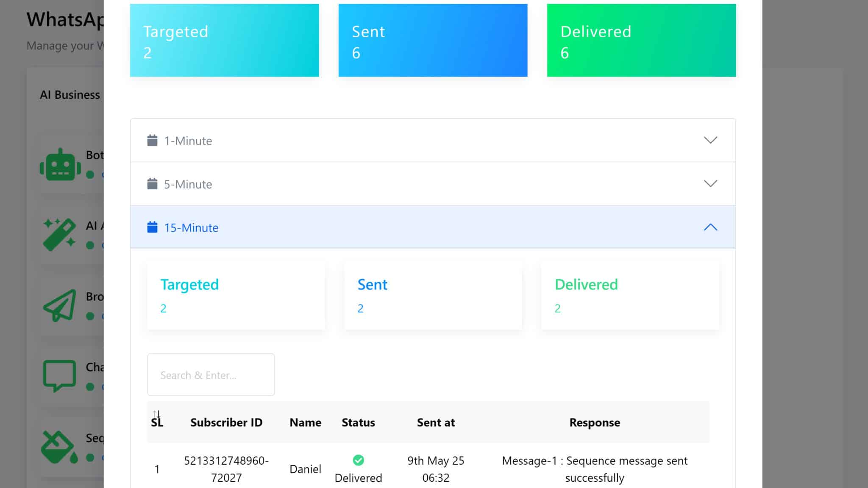Click the blue calendar icon beside 15-Minute
The height and width of the screenshot is (488, 868).
(152, 227)
